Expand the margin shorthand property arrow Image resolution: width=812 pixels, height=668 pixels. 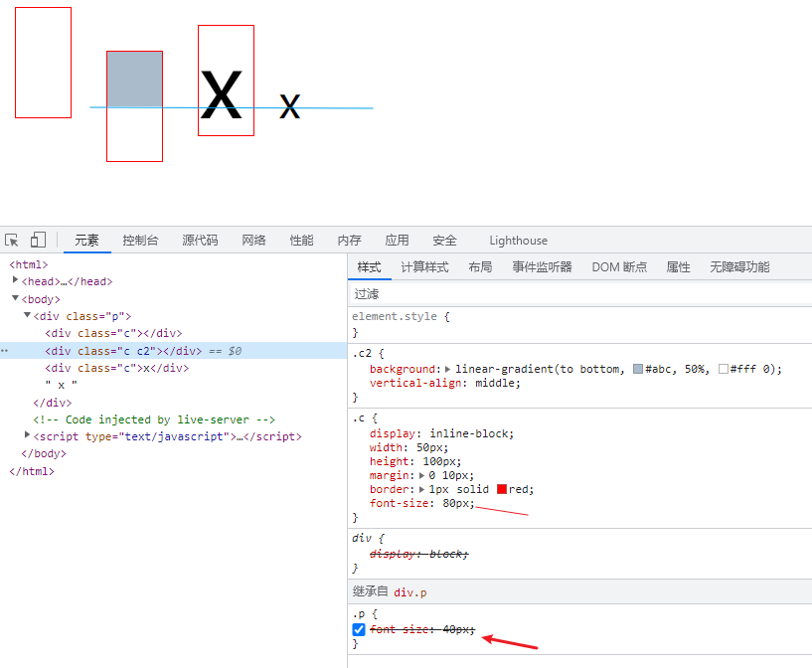[x=421, y=475]
